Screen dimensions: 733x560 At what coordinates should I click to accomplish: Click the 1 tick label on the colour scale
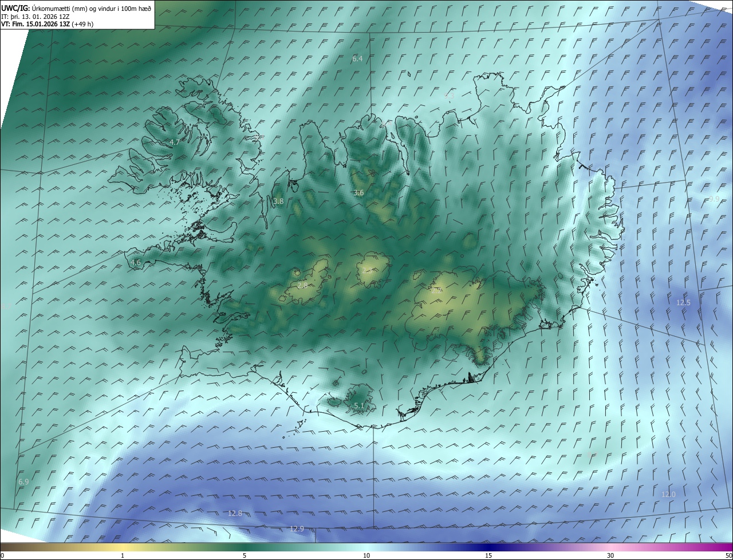pos(123,555)
